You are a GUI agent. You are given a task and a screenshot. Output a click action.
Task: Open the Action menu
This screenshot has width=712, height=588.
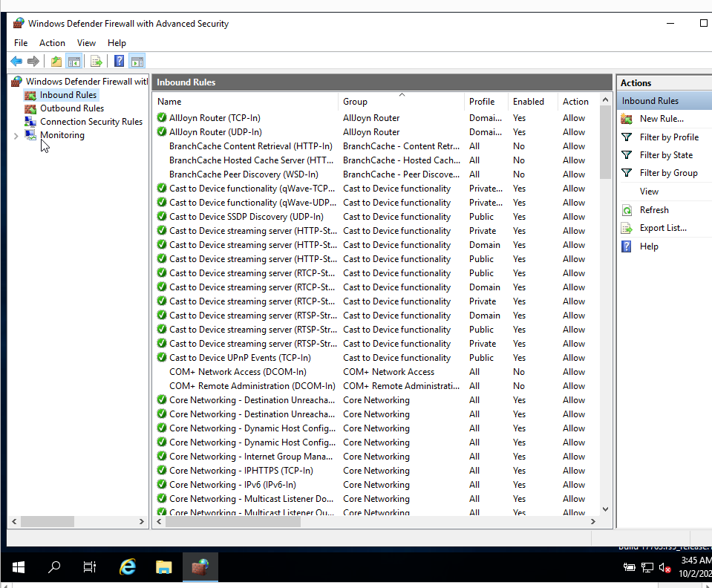[x=52, y=43]
